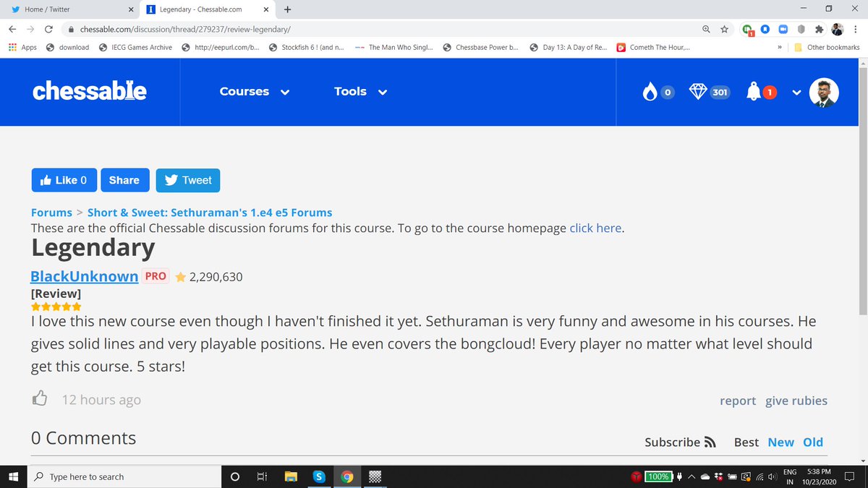Sort comments by Best
This screenshot has height=488, width=868.
coord(746,442)
